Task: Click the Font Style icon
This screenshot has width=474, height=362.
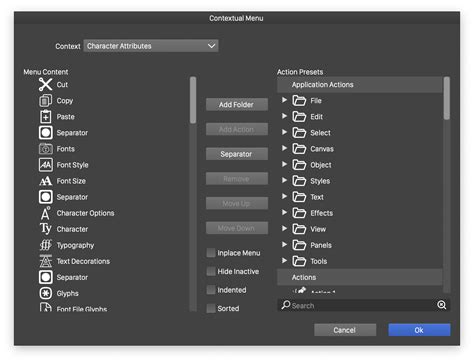Action: pos(46,165)
